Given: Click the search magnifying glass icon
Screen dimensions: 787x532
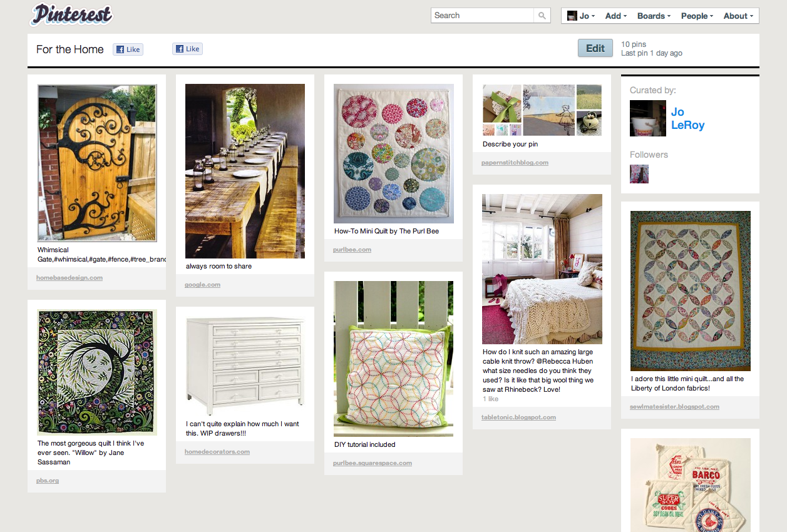Looking at the screenshot, I should [542, 16].
